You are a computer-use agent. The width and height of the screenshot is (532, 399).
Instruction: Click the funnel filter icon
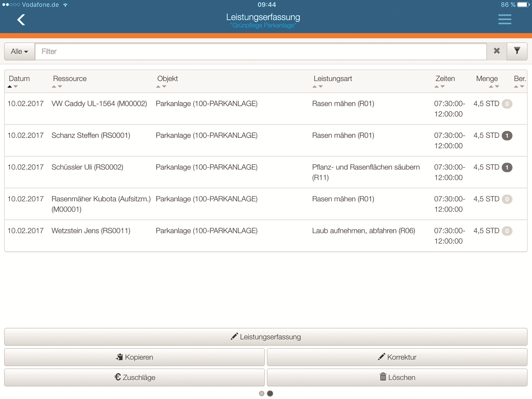(517, 51)
